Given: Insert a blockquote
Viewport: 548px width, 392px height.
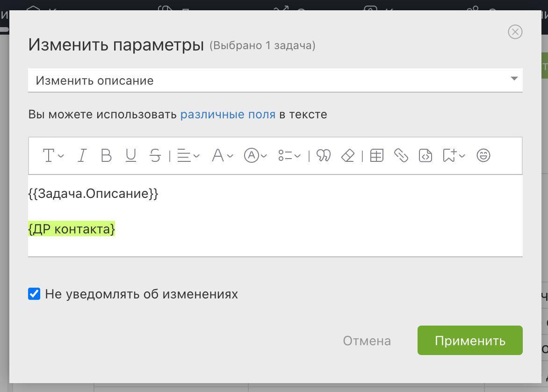Looking at the screenshot, I should (x=324, y=155).
